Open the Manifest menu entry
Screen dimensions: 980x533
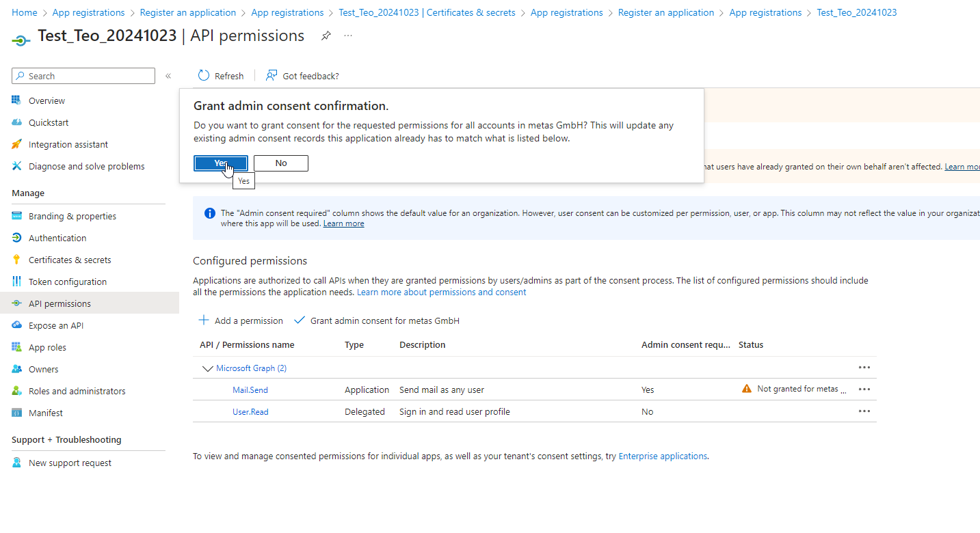[x=46, y=413]
